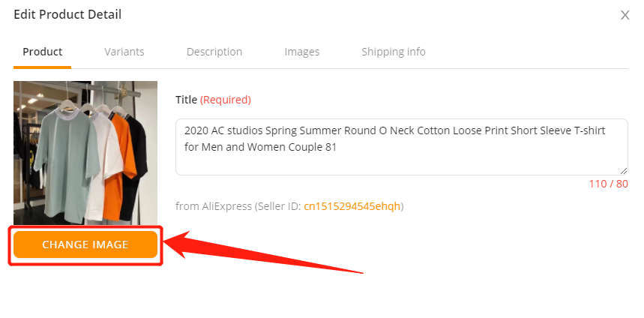Screen dimensions: 644x318
Task: Click the Edit Product Detail heading
Action: tap(67, 15)
